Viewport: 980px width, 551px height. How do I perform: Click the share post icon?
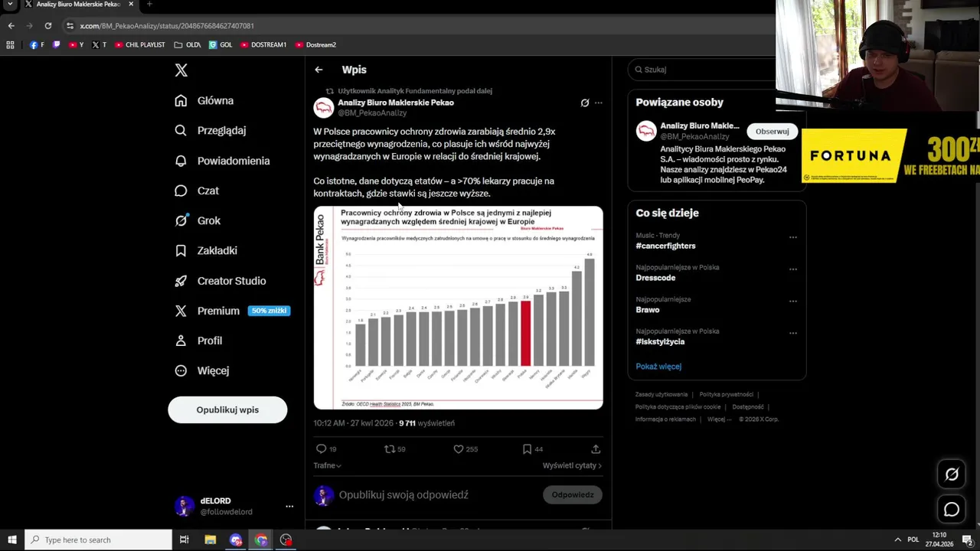[596, 449]
